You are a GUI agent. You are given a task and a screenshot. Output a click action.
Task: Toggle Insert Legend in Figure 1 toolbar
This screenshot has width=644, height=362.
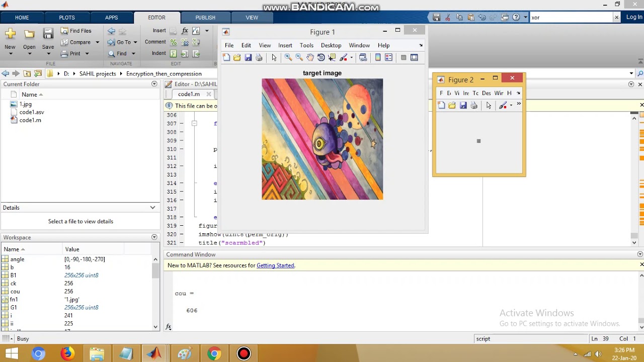pyautogui.click(x=388, y=58)
